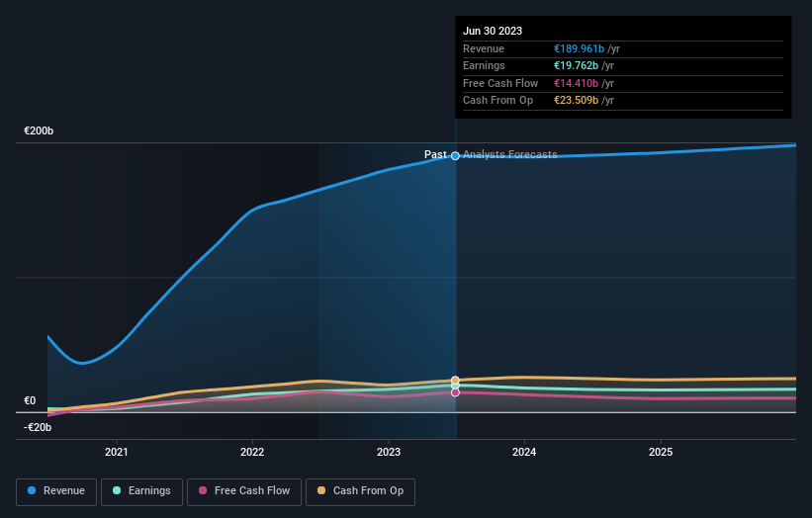This screenshot has height=518, width=812.
Task: Select the 2023 x-axis label
Action: (x=389, y=452)
